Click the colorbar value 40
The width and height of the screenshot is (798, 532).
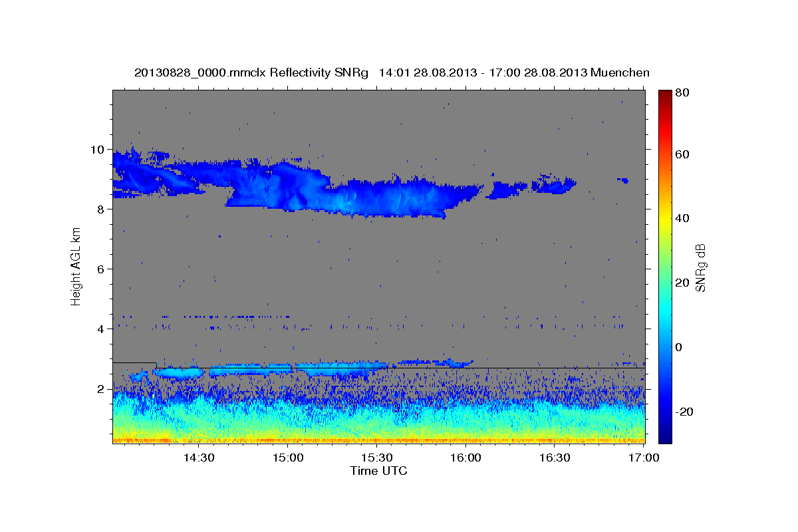coord(684,218)
